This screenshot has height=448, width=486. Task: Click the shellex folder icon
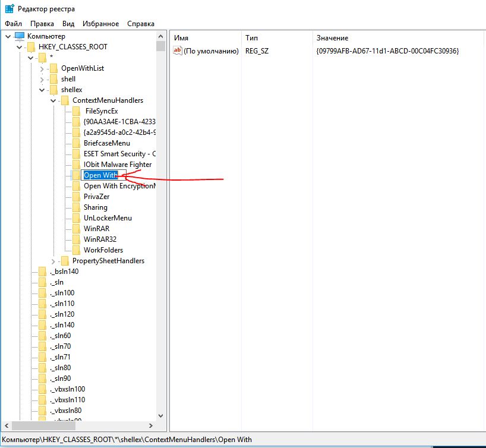click(x=53, y=90)
